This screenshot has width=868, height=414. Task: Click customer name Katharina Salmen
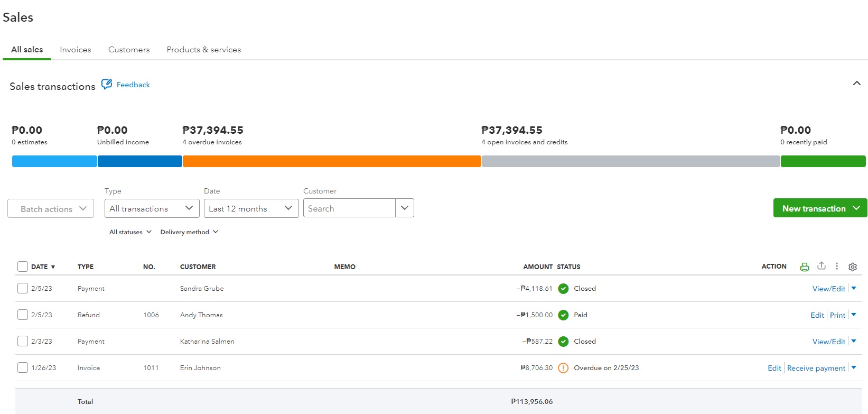(x=207, y=342)
